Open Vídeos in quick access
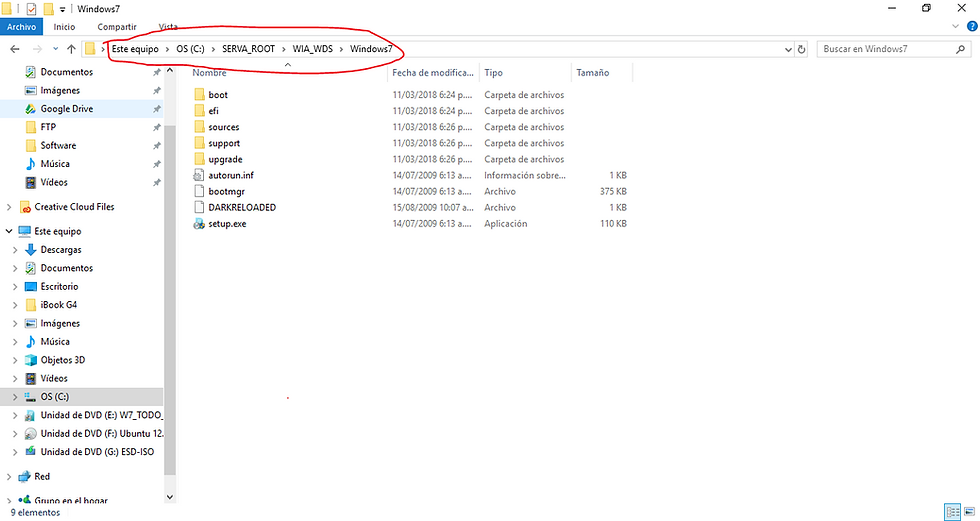 (x=54, y=182)
